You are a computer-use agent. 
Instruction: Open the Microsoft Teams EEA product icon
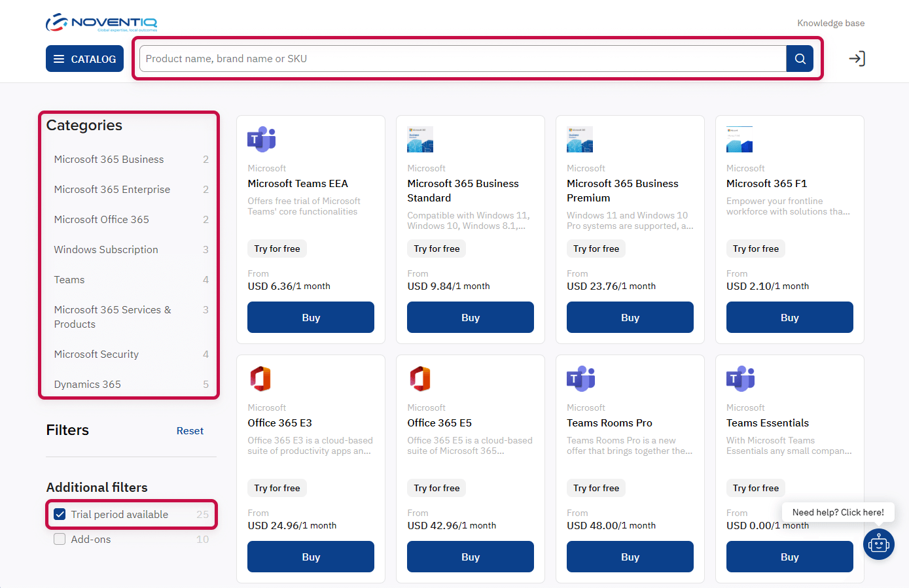click(x=261, y=139)
